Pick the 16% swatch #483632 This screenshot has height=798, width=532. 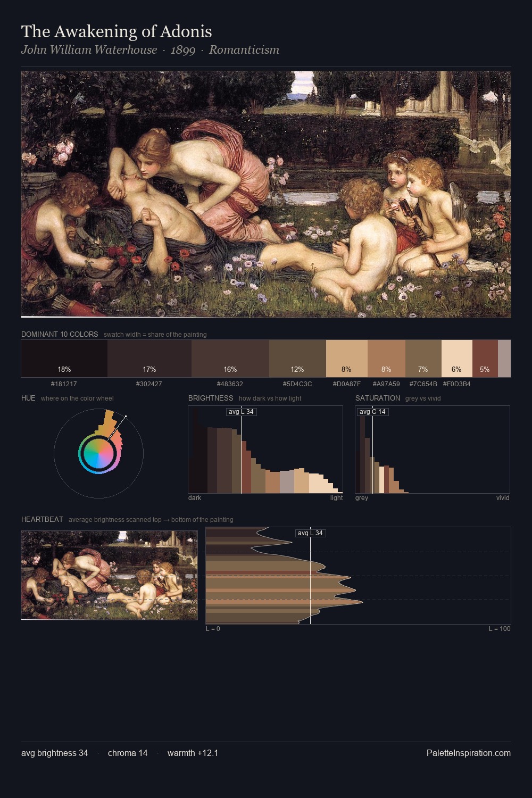pos(230,359)
